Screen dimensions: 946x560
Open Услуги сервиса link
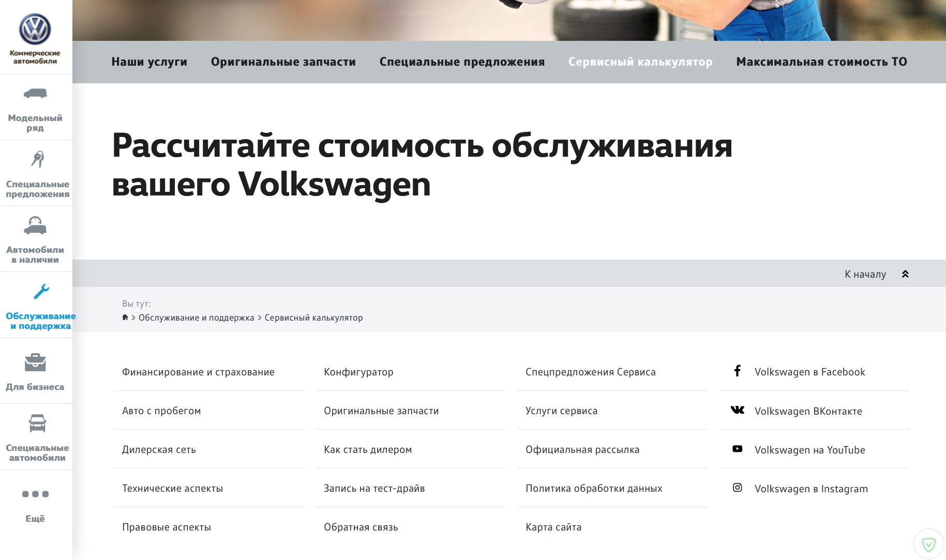[x=561, y=411]
